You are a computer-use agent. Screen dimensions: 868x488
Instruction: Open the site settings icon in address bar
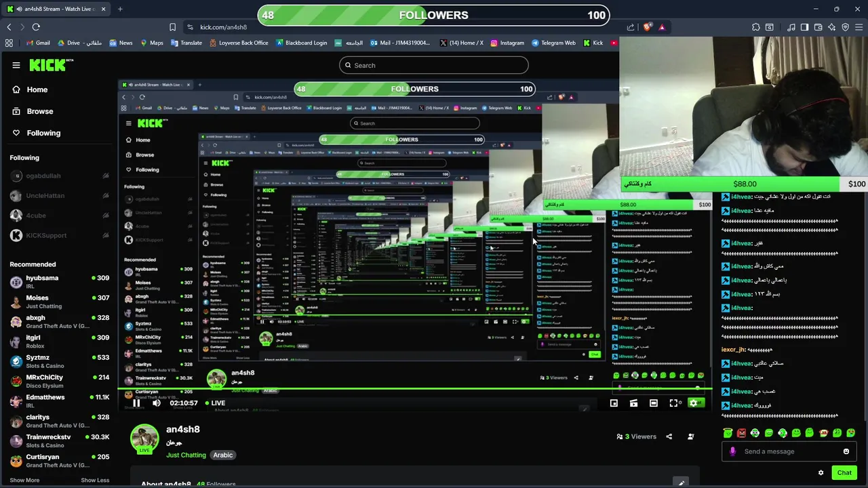pyautogui.click(x=190, y=27)
